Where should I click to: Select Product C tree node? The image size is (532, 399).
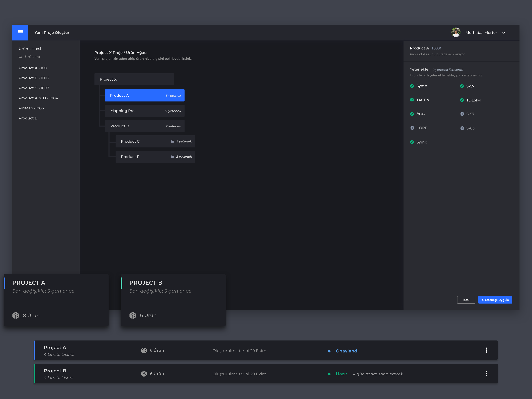coord(155,141)
